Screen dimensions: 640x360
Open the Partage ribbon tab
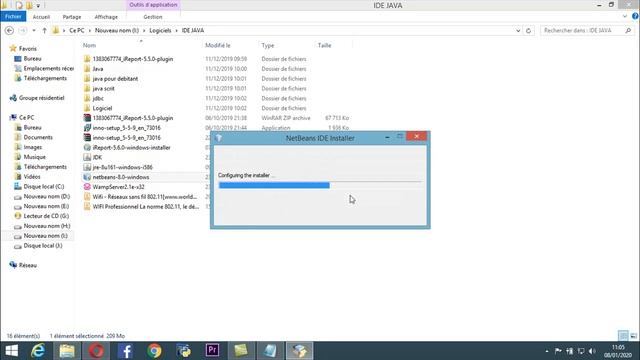click(x=72, y=17)
